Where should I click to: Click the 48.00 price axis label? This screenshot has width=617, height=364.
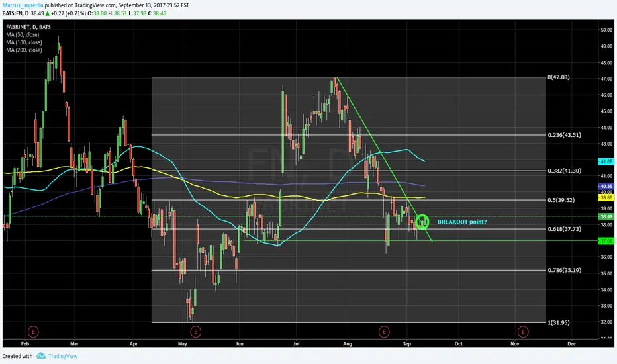click(x=606, y=63)
